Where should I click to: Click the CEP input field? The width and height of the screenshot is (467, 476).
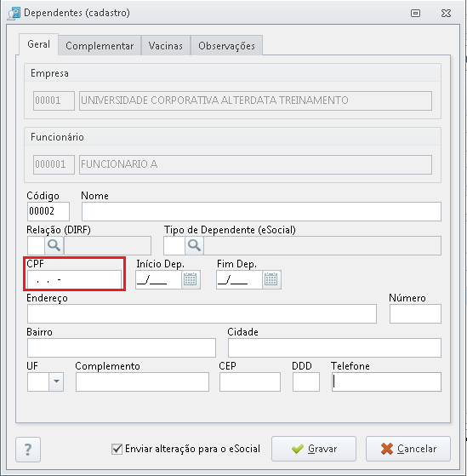pyautogui.click(x=250, y=381)
